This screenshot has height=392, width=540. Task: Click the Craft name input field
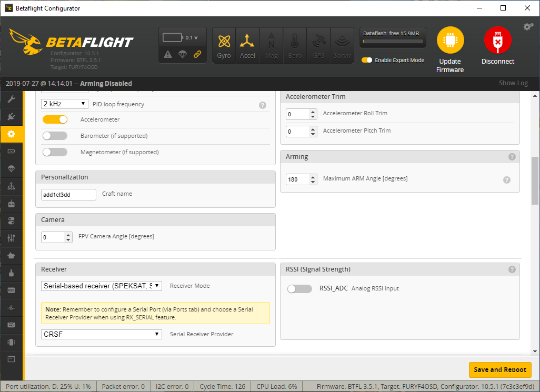[68, 195]
